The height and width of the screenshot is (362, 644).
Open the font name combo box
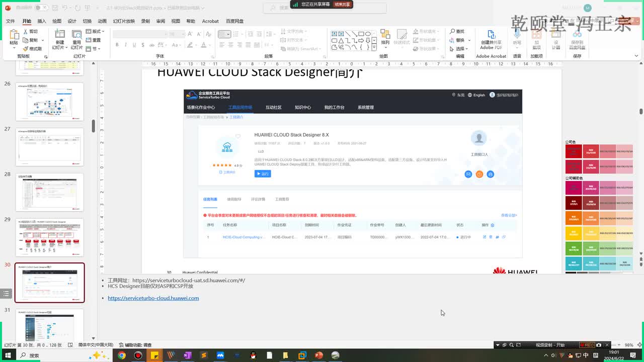[x=140, y=34]
